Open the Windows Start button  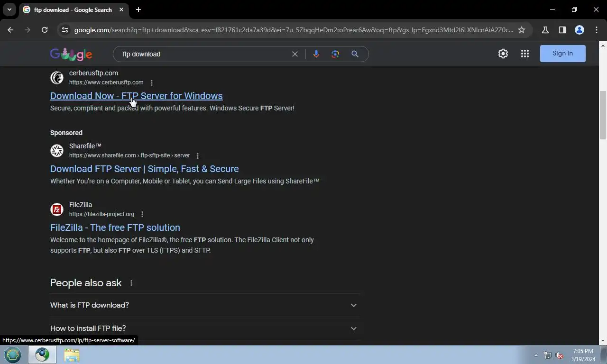tap(13, 355)
